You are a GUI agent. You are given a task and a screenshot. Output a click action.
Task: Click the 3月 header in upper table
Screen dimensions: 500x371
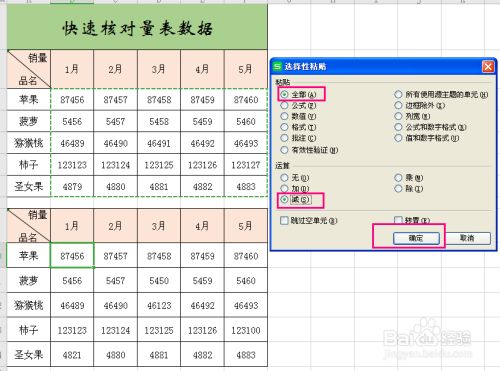pos(159,69)
